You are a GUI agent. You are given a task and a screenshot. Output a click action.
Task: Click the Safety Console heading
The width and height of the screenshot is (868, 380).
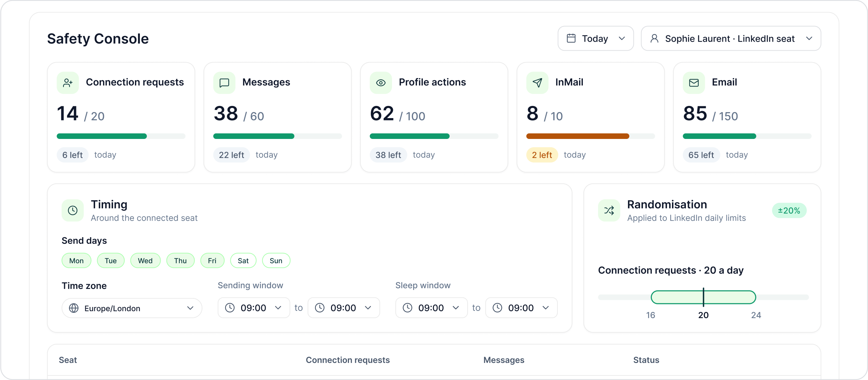[x=98, y=39]
